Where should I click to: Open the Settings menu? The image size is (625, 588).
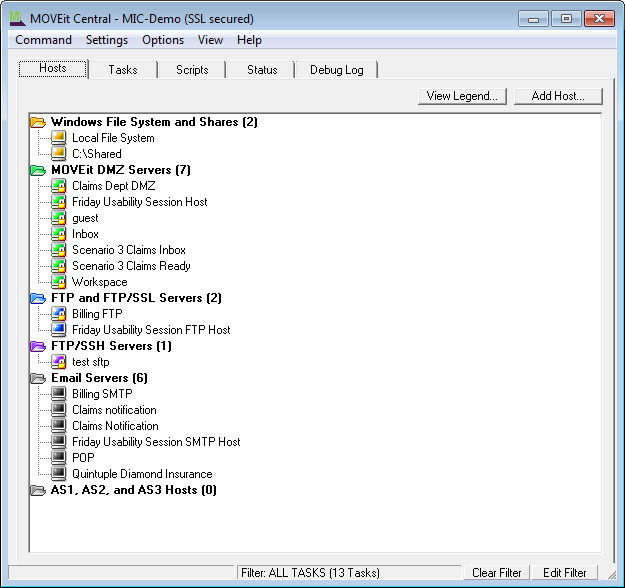click(x=107, y=40)
